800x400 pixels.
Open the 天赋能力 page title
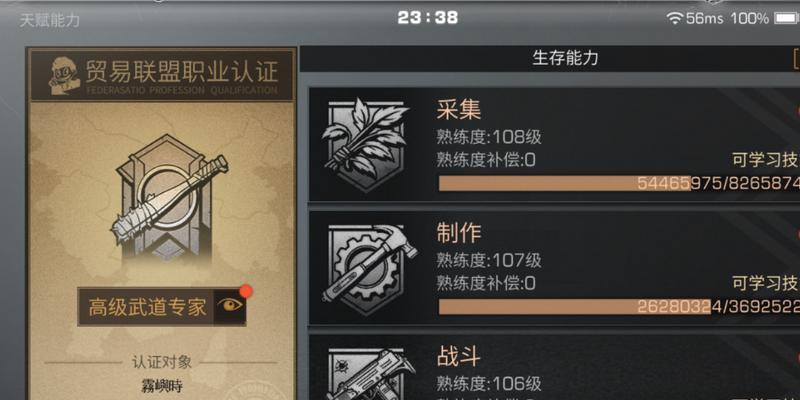(x=50, y=20)
